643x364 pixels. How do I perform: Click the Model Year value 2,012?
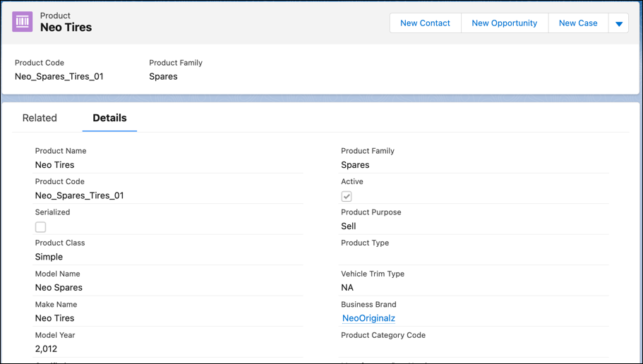click(x=47, y=348)
